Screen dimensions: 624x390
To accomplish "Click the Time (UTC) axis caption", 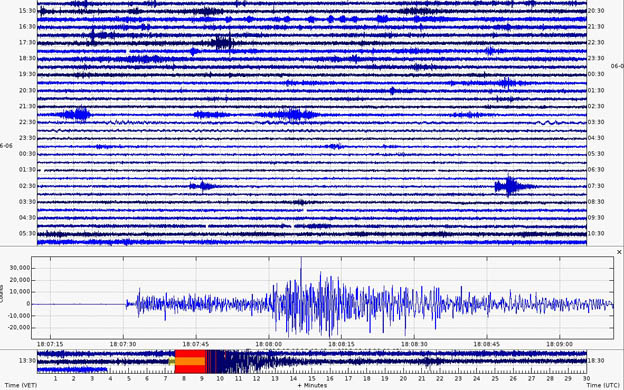I will click(603, 385).
